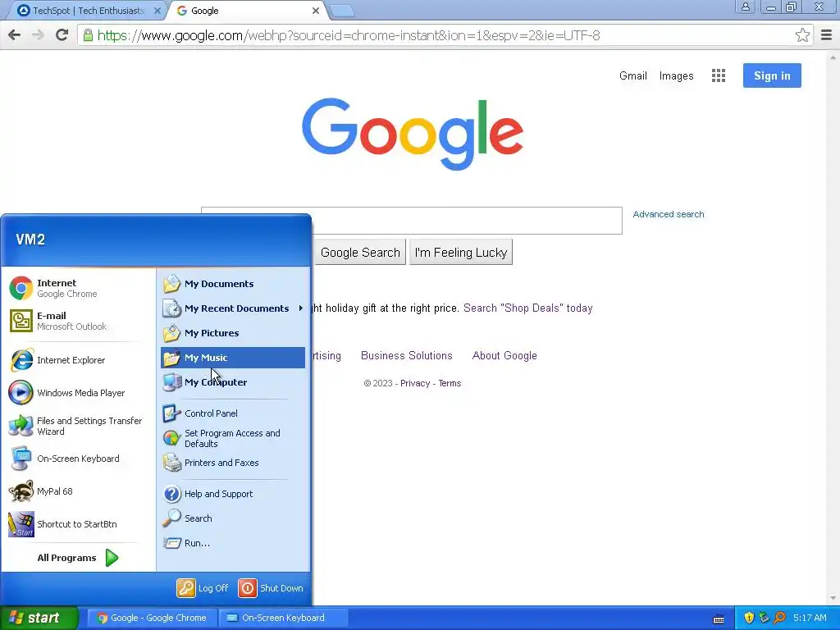Screen dimensions: 840x630
Task: Open About Google link
Action: tap(504, 355)
